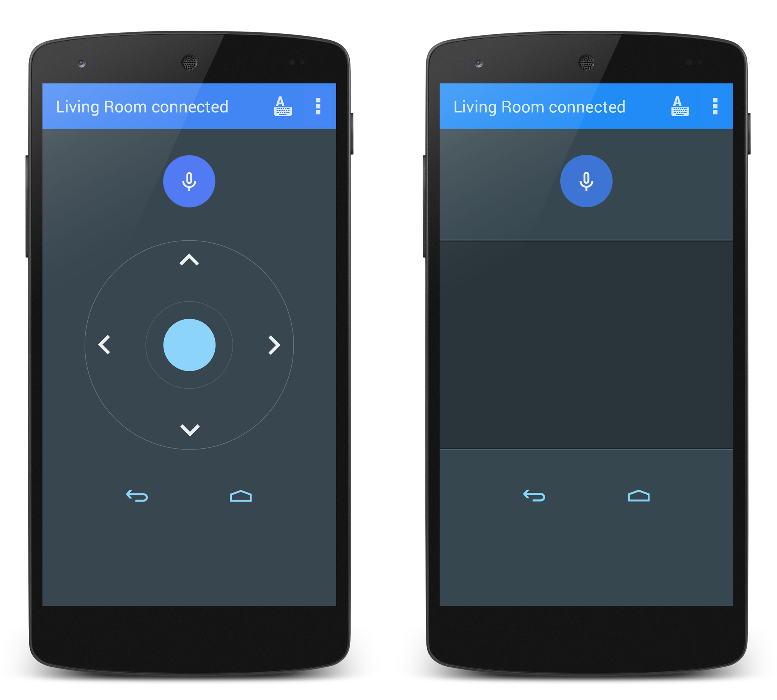Image resolution: width=777 pixels, height=700 pixels.
Task: Press home button on right phone
Action: [x=639, y=496]
